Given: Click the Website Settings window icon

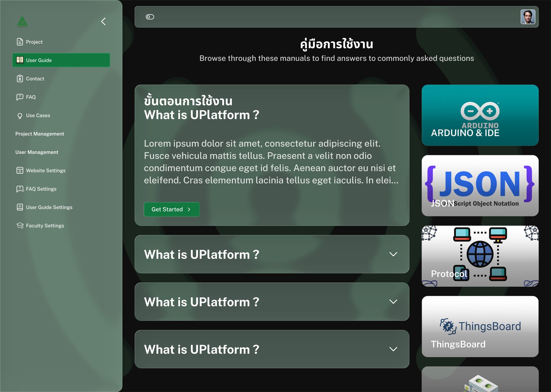Looking at the screenshot, I should pos(20,171).
